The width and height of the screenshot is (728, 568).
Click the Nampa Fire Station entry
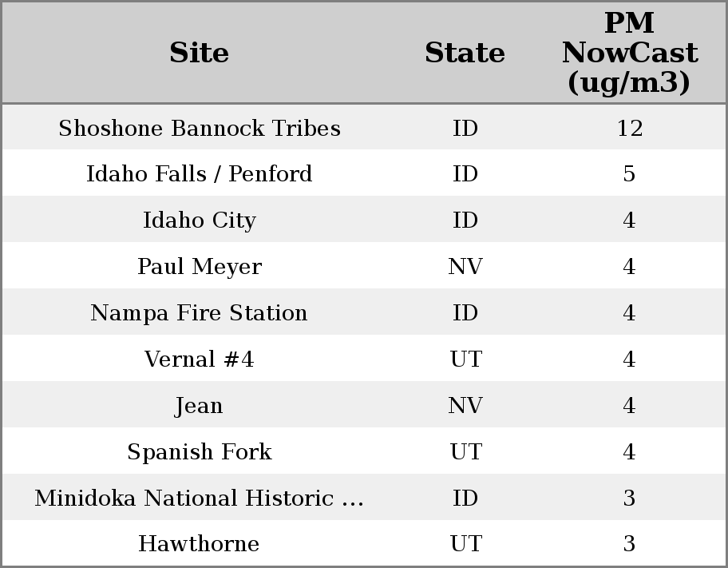(x=199, y=313)
